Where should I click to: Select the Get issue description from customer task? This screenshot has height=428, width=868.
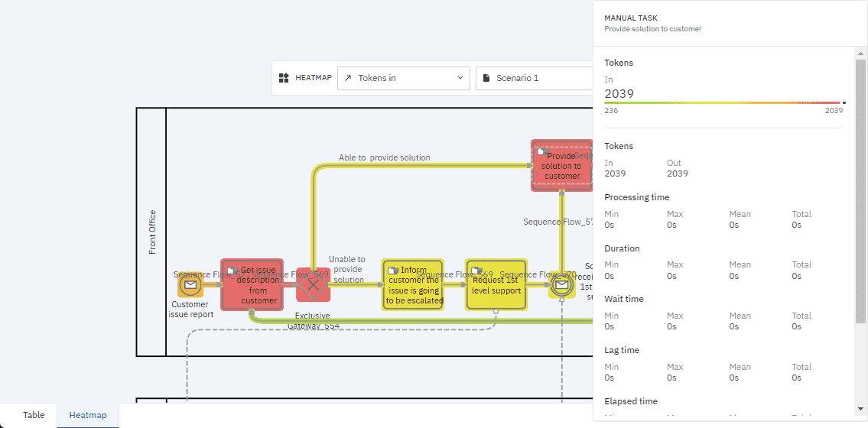click(252, 285)
